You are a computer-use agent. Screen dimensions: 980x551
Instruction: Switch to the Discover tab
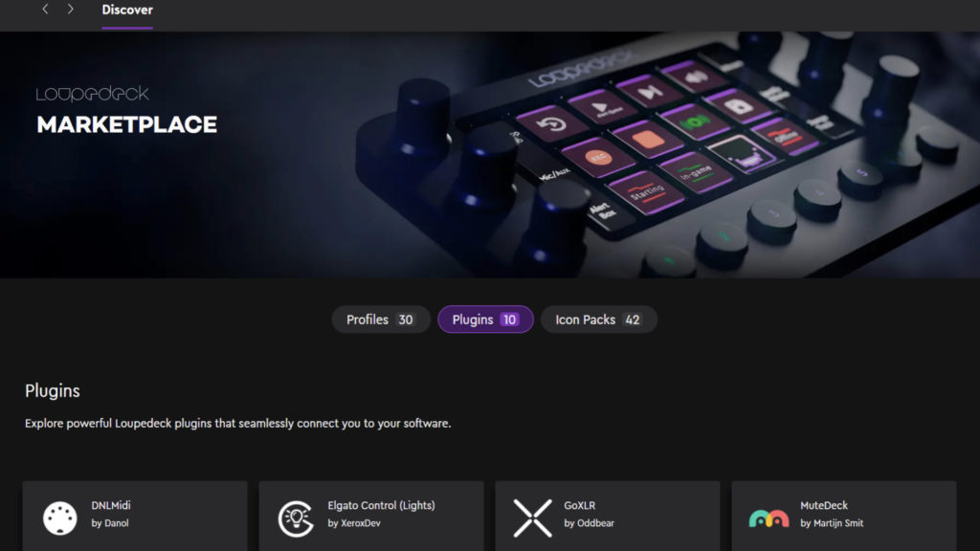point(127,10)
